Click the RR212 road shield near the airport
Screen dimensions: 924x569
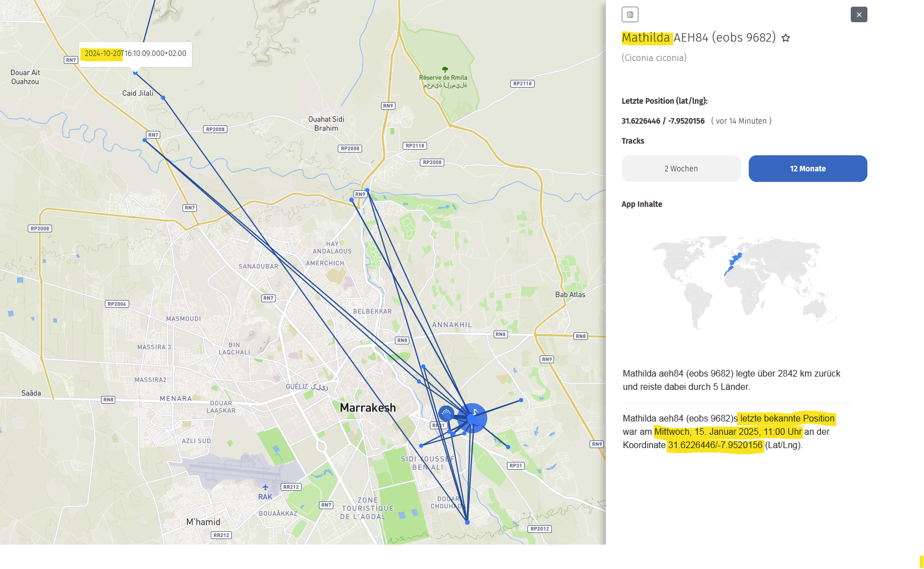tap(291, 487)
